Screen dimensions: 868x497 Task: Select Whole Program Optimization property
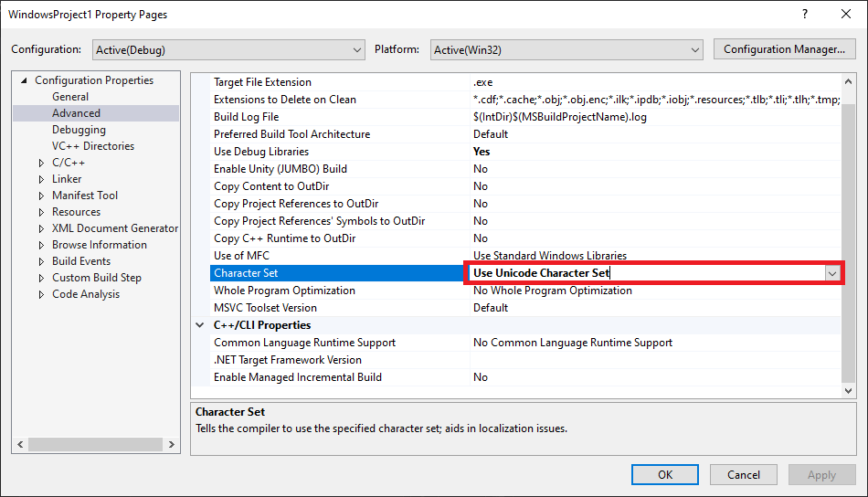tap(284, 290)
